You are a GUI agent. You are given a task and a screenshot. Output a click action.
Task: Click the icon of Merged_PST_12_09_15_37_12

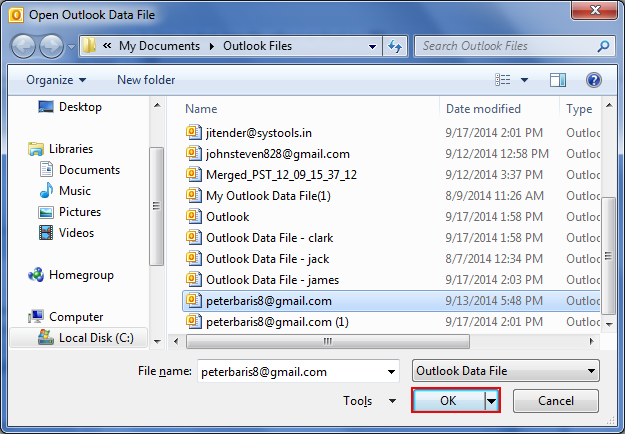(194, 175)
